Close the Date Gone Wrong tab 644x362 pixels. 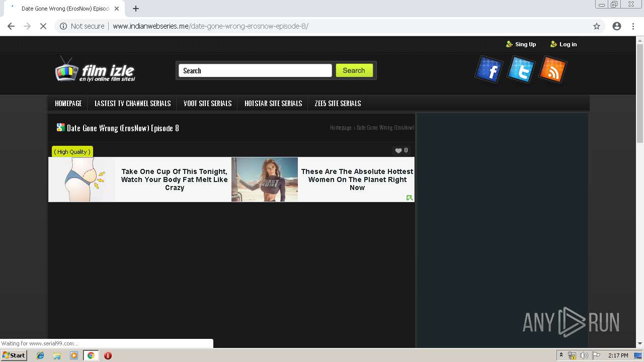coord(117,9)
